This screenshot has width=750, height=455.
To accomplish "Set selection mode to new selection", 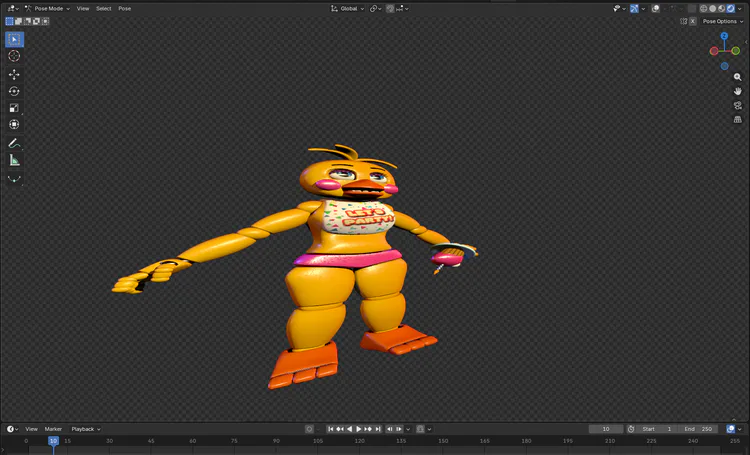I will coord(9,21).
